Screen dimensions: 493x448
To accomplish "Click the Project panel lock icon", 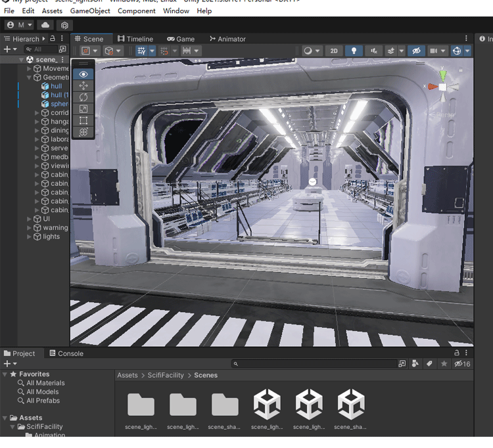I will [457, 353].
